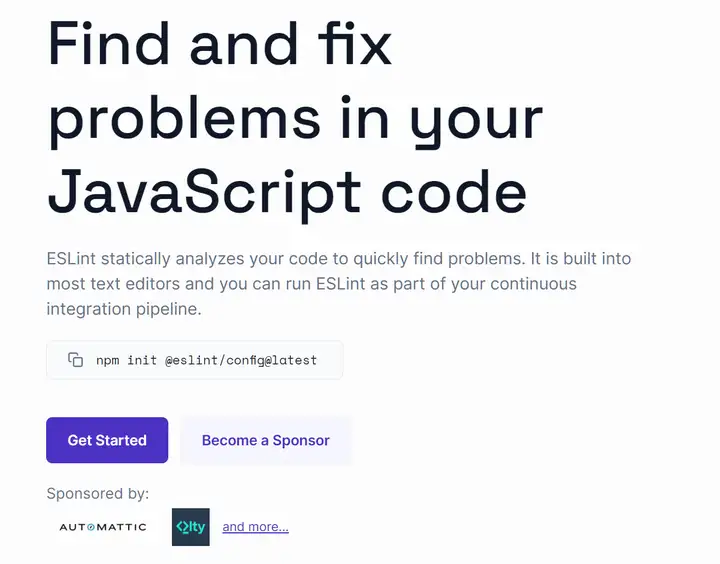Follow the "and more..." sponsors link

tap(255, 527)
